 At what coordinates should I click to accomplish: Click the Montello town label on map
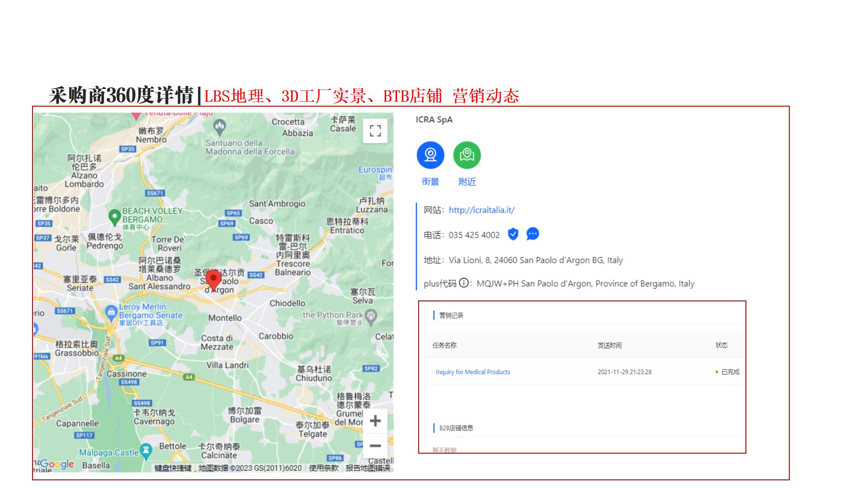225,318
